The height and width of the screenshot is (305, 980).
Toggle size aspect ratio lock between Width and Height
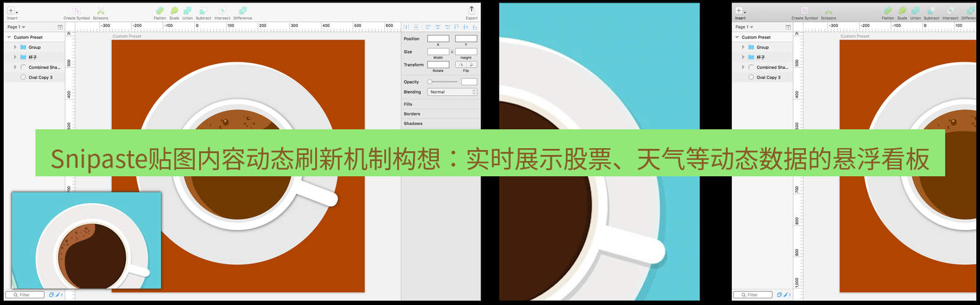pyautogui.click(x=452, y=52)
